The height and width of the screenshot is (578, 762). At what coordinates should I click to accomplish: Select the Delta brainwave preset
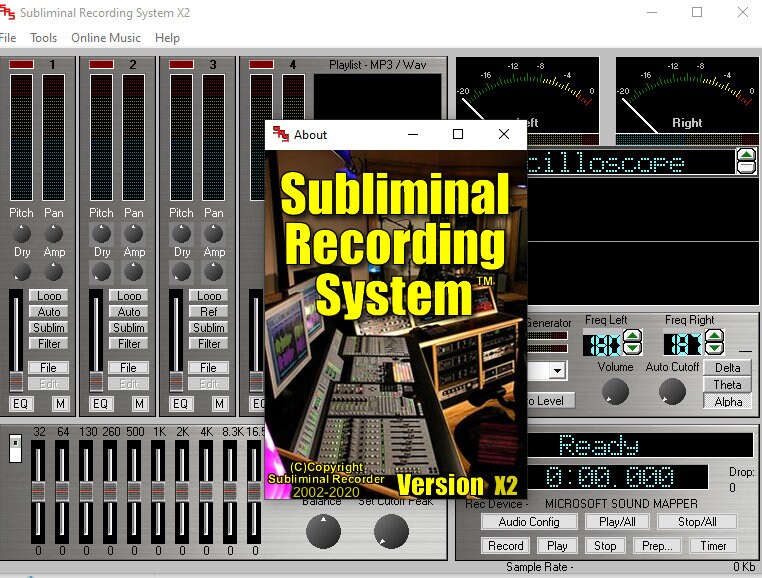[727, 368]
